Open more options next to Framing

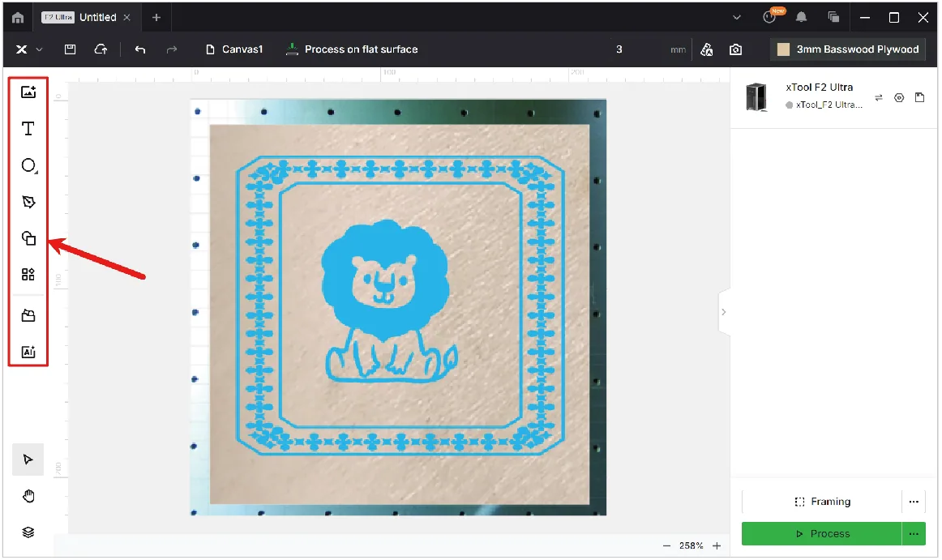point(913,502)
